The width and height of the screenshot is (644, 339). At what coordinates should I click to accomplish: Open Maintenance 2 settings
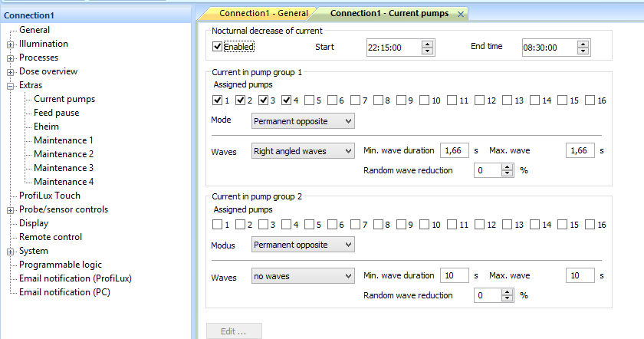tap(64, 154)
